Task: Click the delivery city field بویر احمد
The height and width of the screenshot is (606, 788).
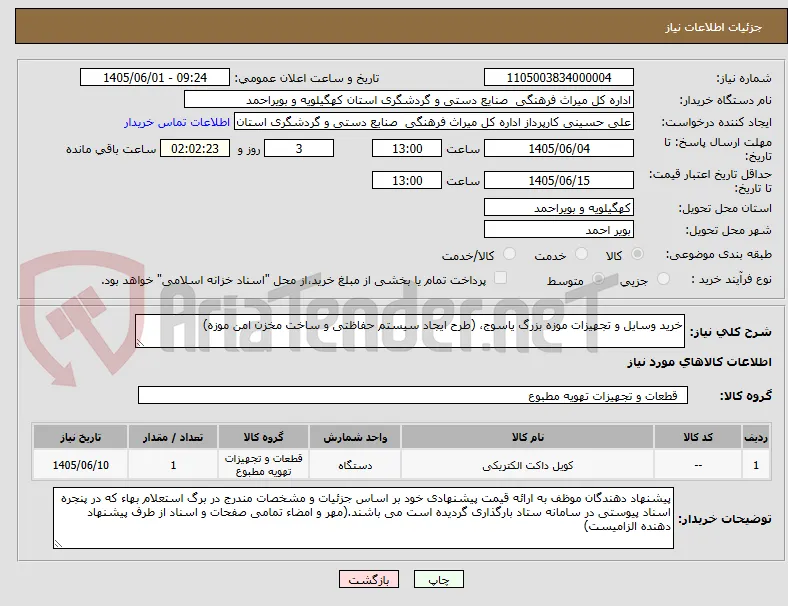Action: click(x=559, y=230)
